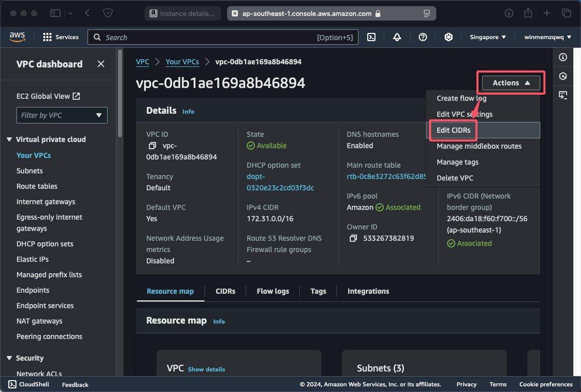Open the Services grid menu
Screen dimensions: 581x392
click(x=61, y=37)
